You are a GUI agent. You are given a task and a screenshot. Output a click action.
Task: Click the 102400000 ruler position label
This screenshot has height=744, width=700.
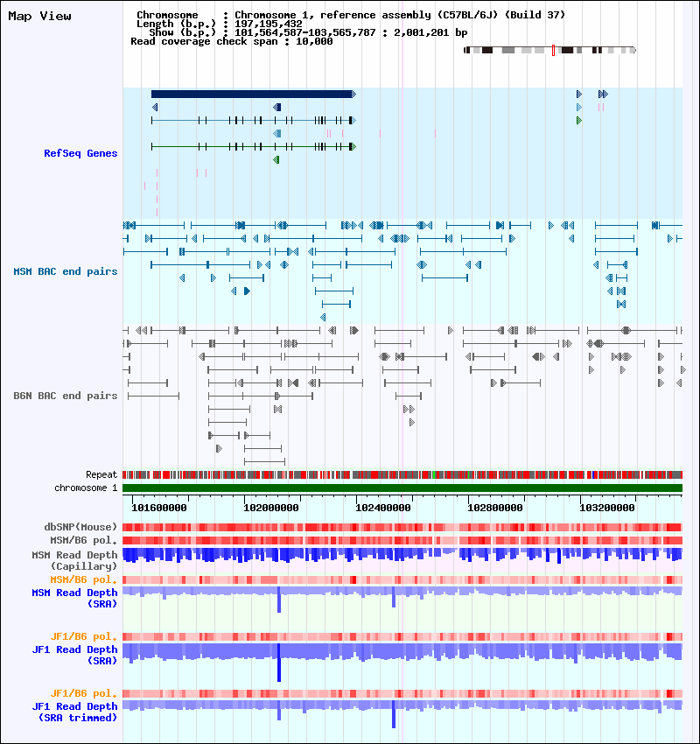pos(383,508)
